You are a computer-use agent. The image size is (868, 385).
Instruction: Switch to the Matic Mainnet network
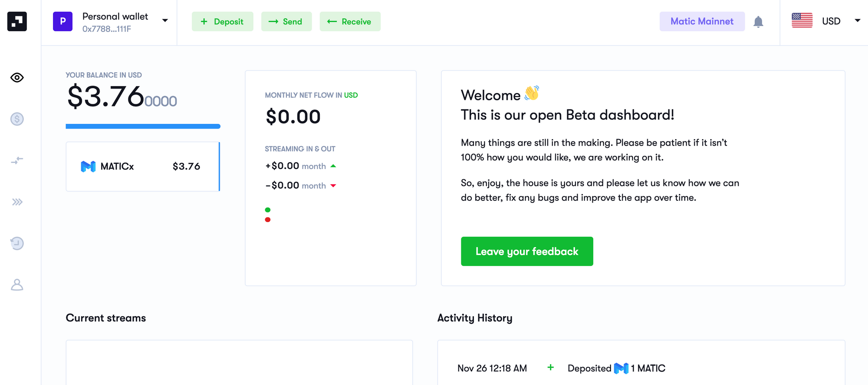click(702, 21)
